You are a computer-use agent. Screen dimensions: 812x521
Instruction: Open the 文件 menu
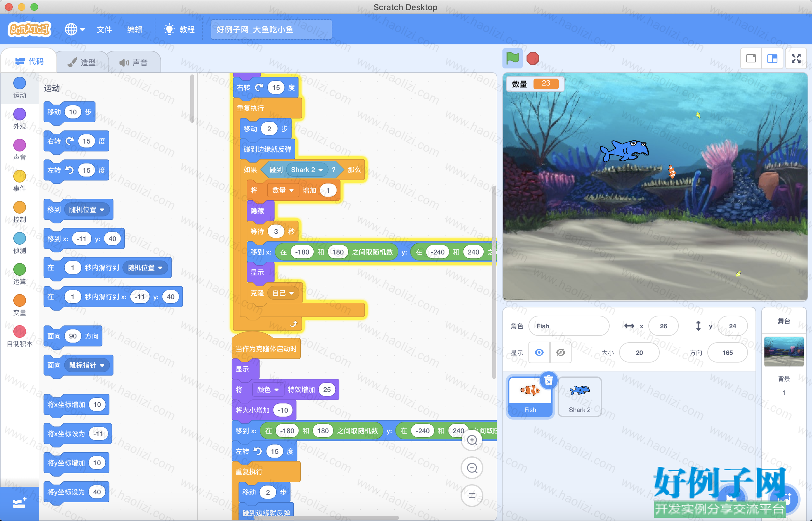[x=104, y=30]
